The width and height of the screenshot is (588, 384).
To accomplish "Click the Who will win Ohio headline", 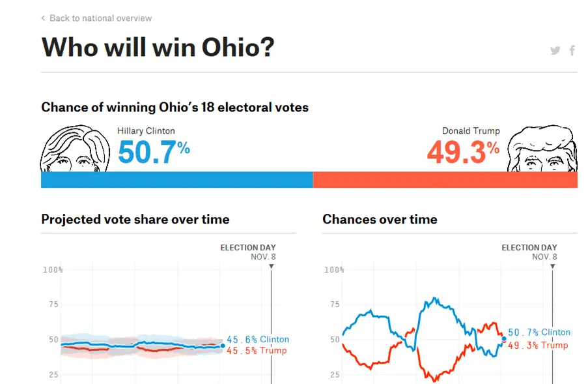I will point(158,48).
